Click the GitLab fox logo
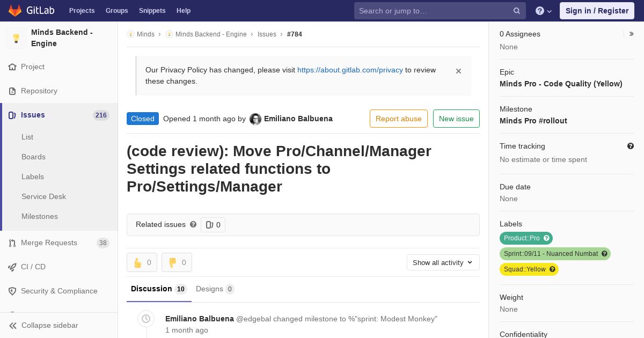Screen dimensions: 644x338 (x=15, y=10)
